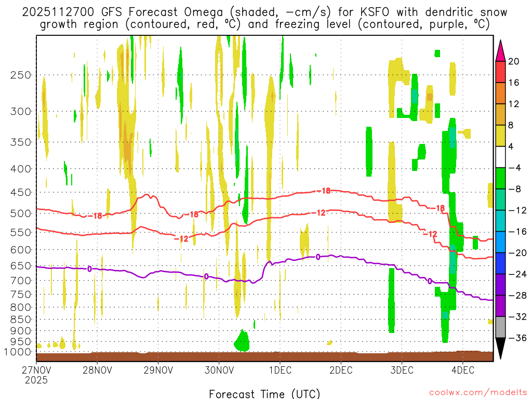532x399 pixels.
Task: Click the 1000 pressure level label
Action: (x=18, y=352)
